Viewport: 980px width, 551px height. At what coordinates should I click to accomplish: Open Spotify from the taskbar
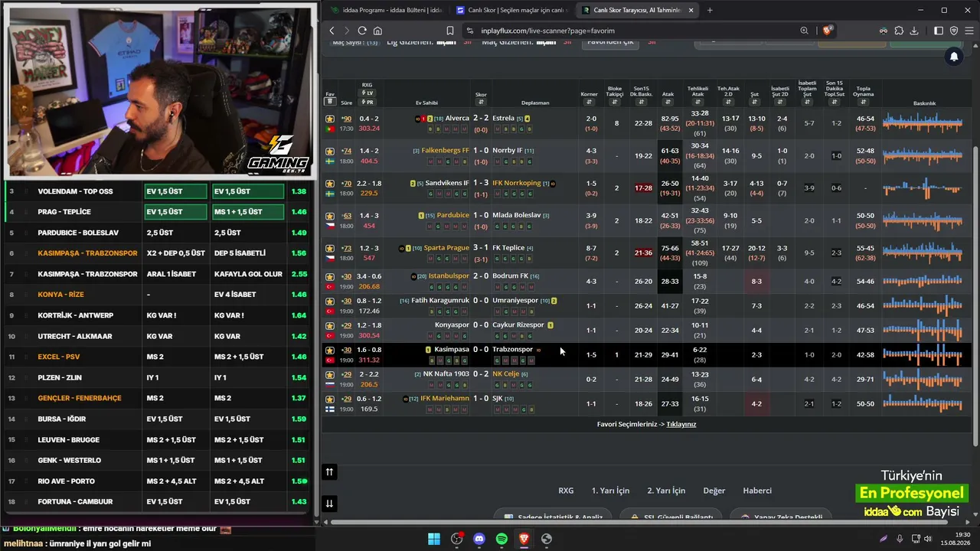(x=501, y=539)
